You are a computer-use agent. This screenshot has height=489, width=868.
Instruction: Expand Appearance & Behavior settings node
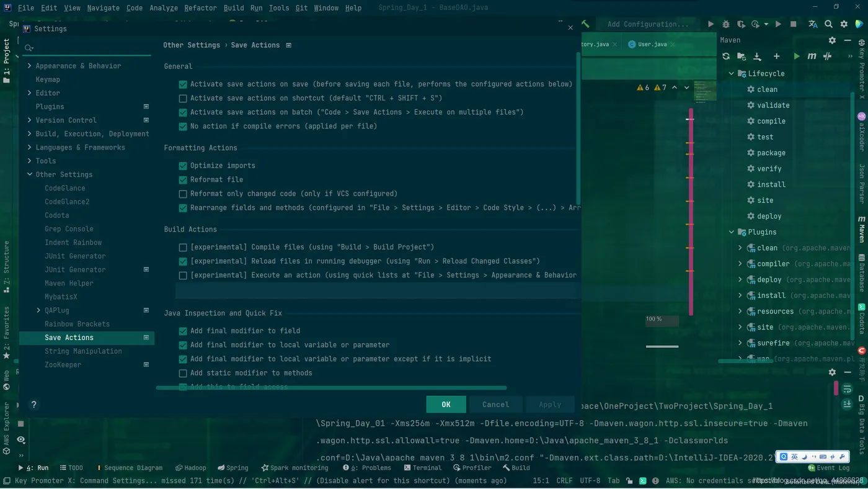coord(29,66)
